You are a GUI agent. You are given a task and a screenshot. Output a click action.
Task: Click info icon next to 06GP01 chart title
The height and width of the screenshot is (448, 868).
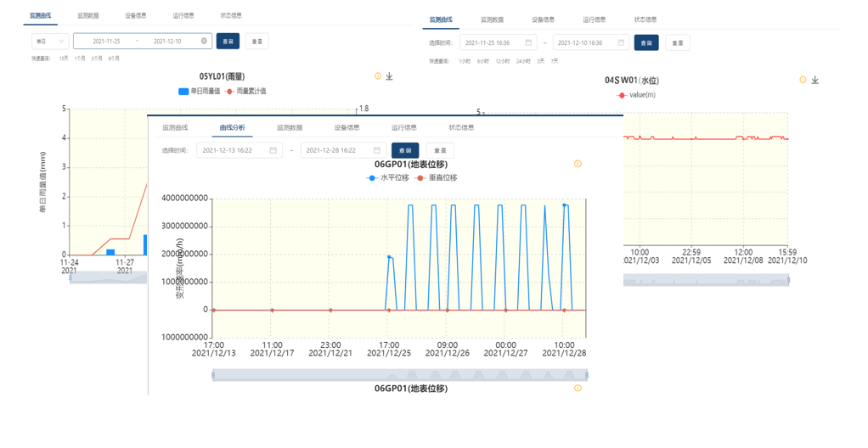578,164
